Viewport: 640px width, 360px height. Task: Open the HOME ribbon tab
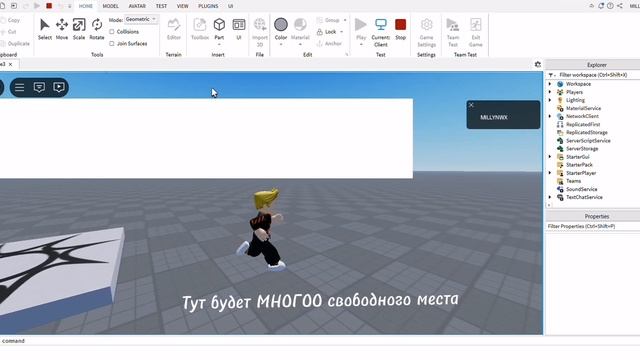86,6
